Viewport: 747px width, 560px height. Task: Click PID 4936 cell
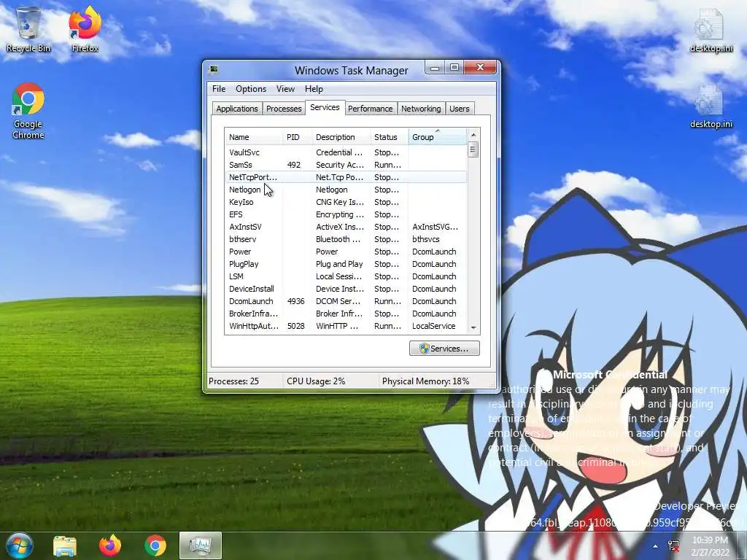pyautogui.click(x=296, y=301)
